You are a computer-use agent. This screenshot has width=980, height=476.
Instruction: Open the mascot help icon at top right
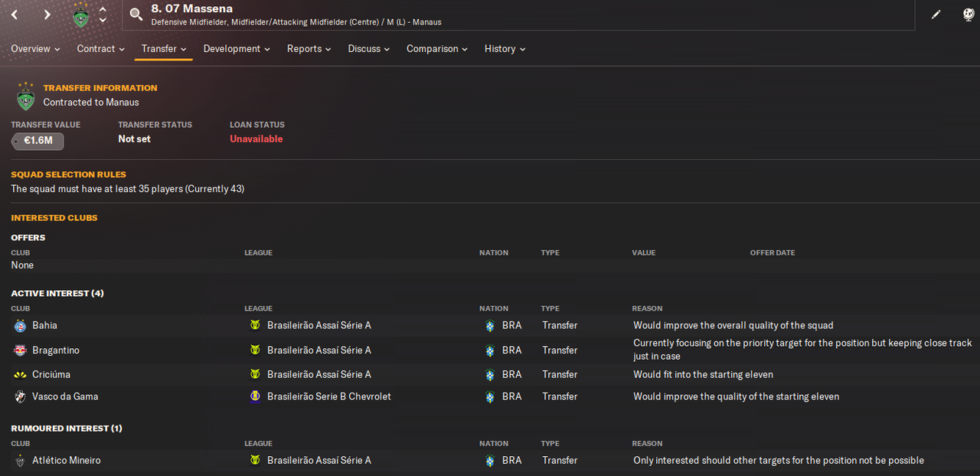pyautogui.click(x=968, y=15)
